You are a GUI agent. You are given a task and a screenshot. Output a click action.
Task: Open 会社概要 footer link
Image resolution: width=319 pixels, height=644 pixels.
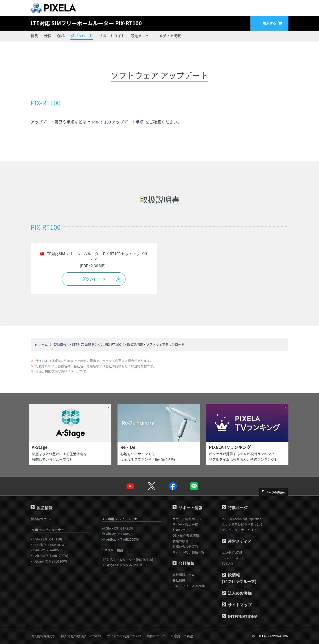[x=179, y=580]
